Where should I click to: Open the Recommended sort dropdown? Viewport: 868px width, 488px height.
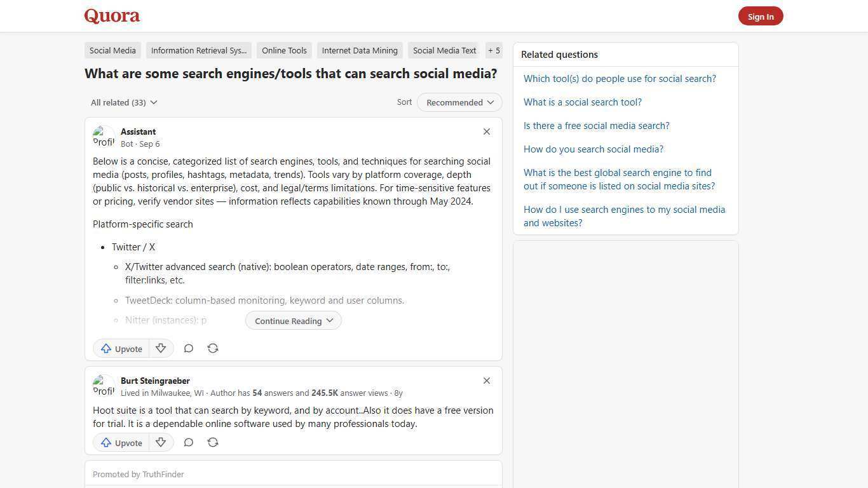(x=459, y=102)
